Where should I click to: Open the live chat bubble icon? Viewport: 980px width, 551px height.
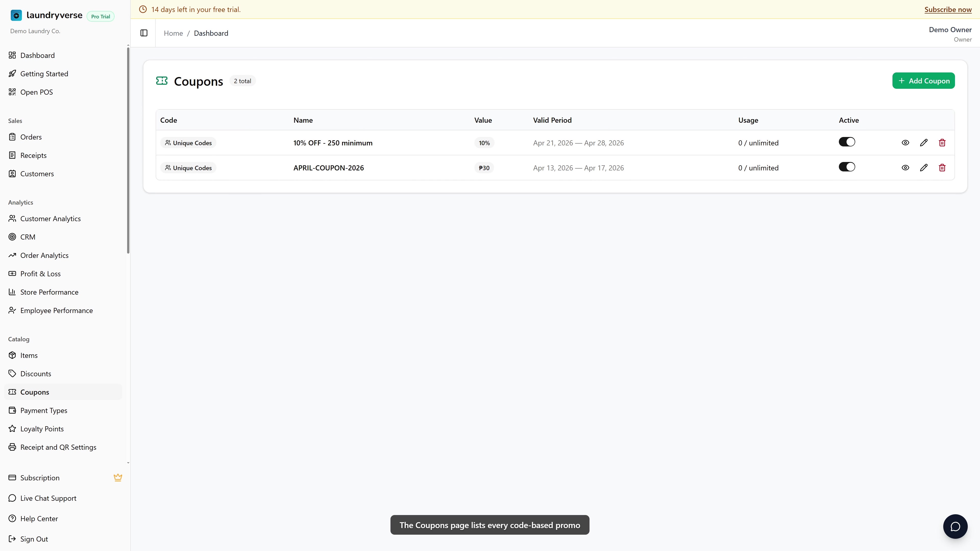(955, 526)
